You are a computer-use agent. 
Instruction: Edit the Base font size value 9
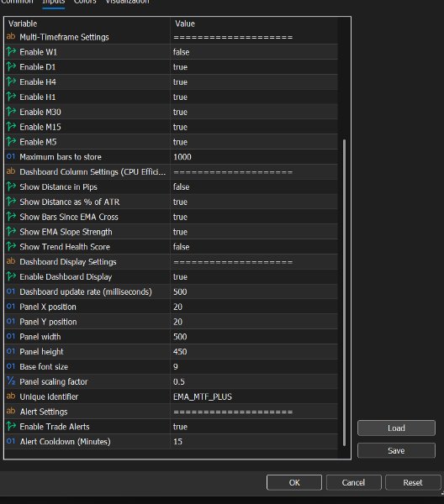(x=176, y=367)
